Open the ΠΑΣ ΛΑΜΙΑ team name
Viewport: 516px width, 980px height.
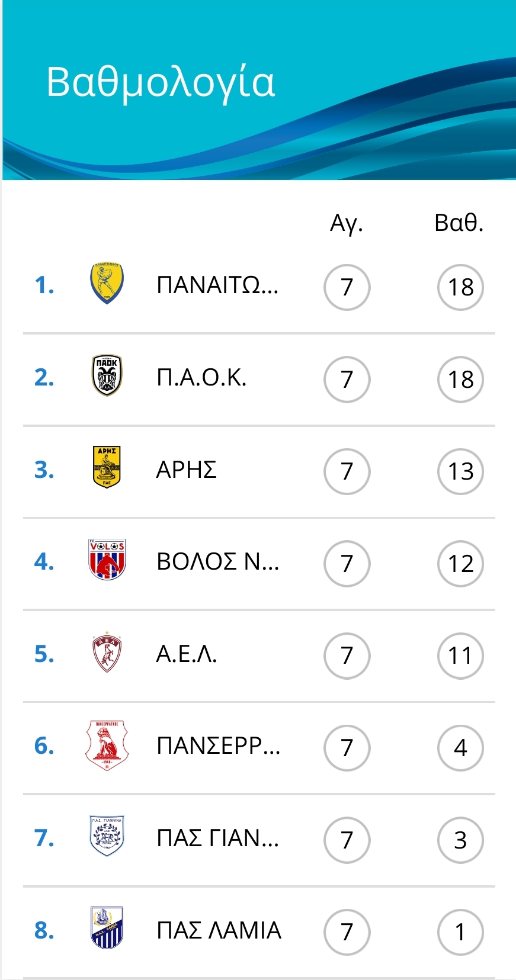(x=219, y=930)
